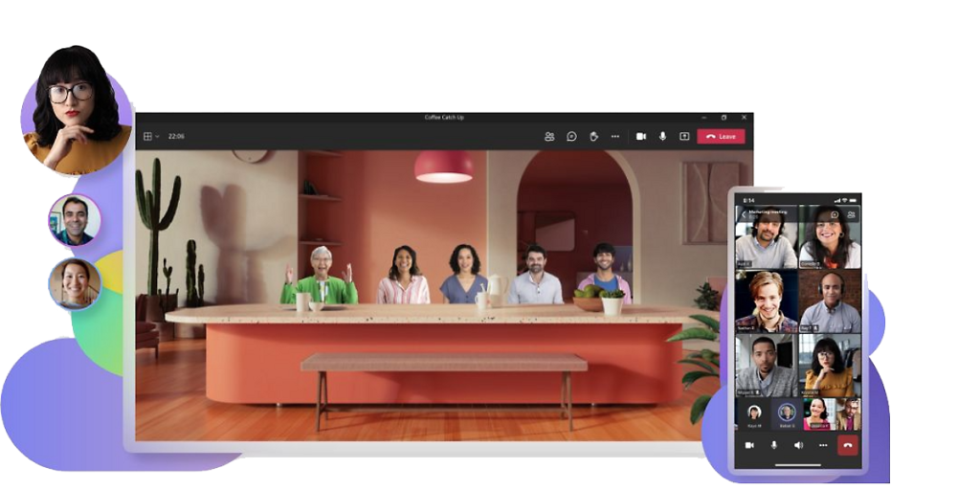Open more options ellipsis on phone toolbar

coord(823,445)
